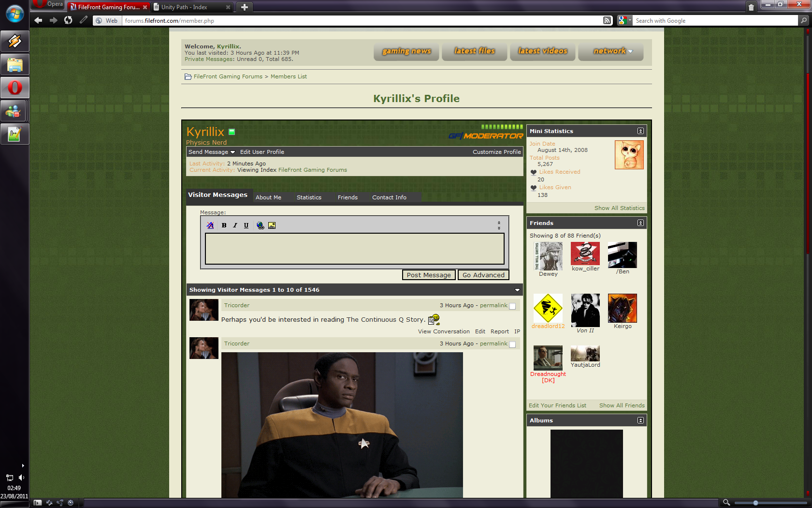
Task: Open the latest videos button
Action: 543,51
